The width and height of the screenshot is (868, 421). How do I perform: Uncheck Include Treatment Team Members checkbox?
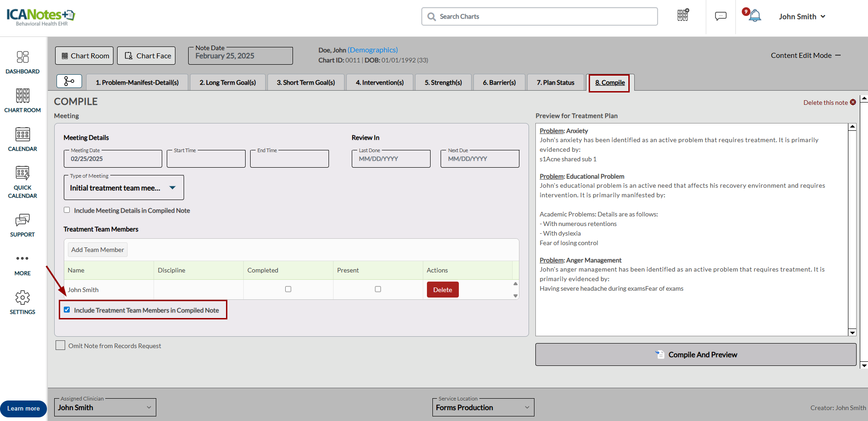pos(67,310)
